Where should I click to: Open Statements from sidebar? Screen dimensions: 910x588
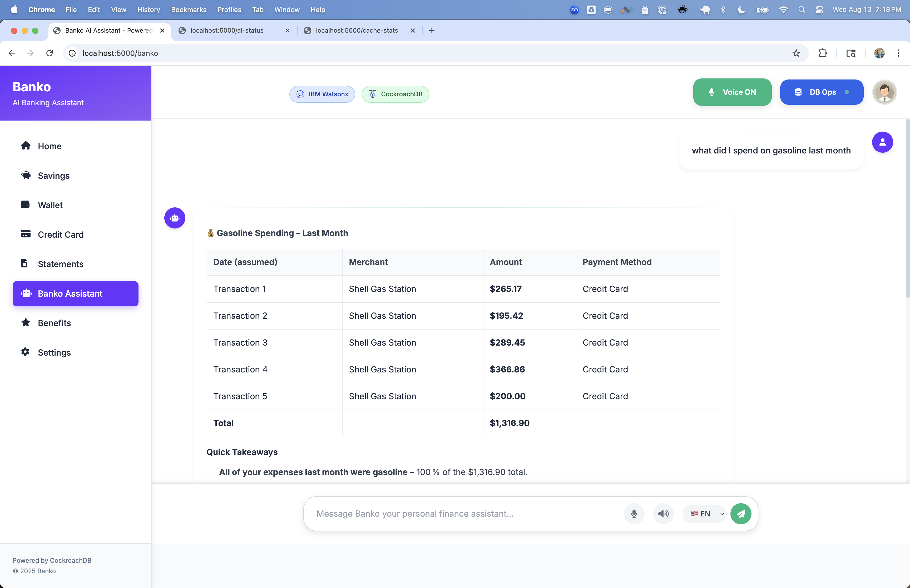(60, 264)
